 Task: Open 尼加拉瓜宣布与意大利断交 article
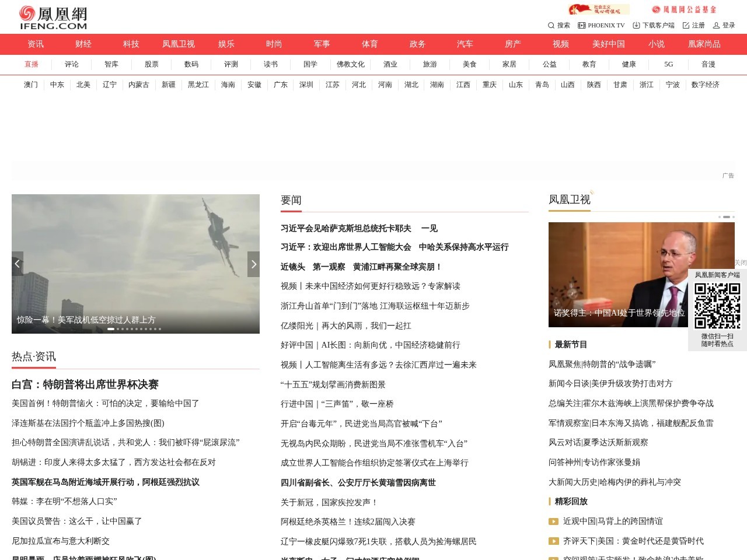(61, 541)
